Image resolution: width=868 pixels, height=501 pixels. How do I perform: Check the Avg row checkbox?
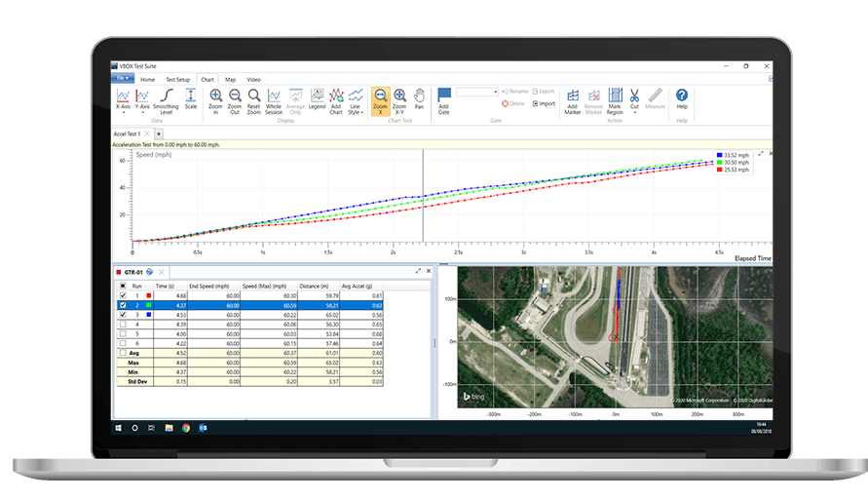pos(122,352)
